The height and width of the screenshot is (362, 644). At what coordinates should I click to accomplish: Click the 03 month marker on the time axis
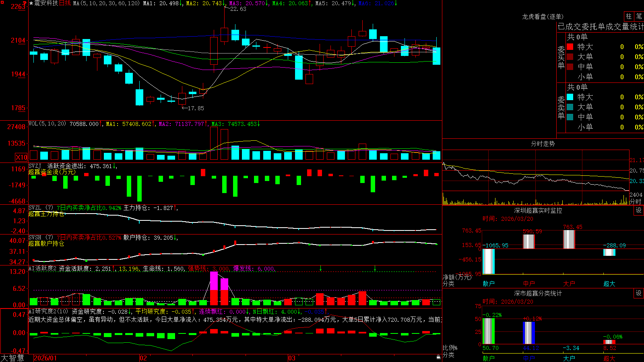(x=292, y=358)
